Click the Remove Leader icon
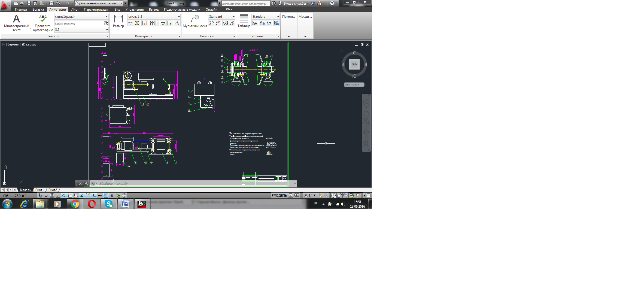This screenshot has height=291, width=644. click(x=218, y=23)
